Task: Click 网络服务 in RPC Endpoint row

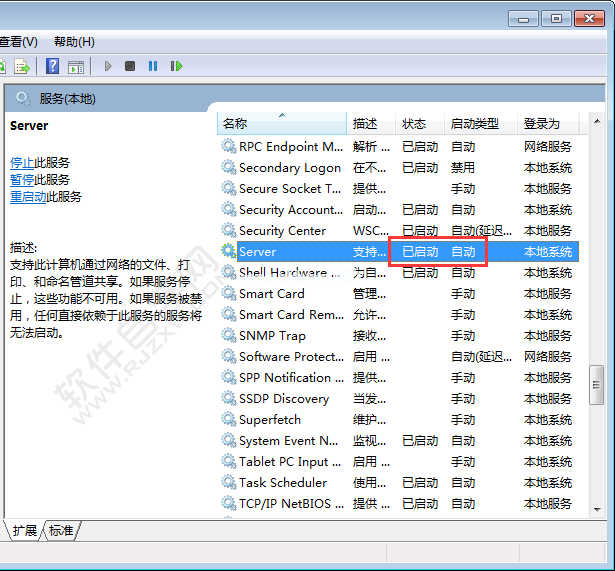Action: [548, 146]
